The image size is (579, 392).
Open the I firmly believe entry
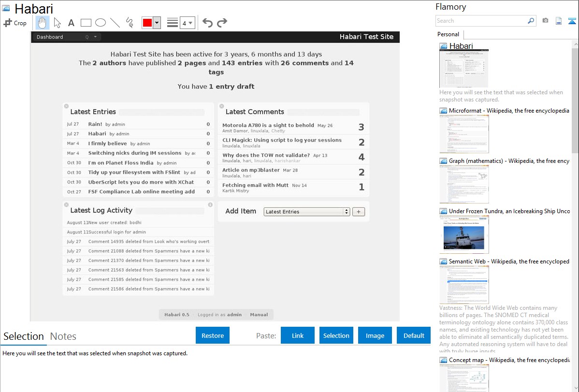[107, 144]
